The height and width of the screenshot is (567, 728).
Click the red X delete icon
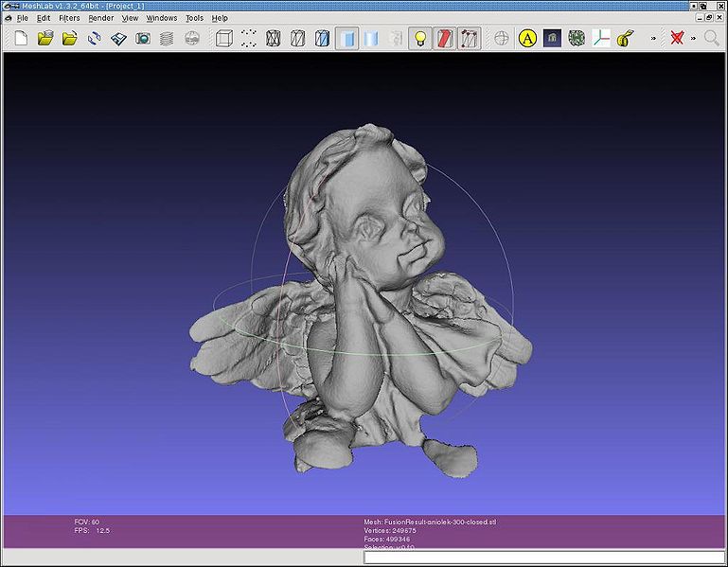677,38
